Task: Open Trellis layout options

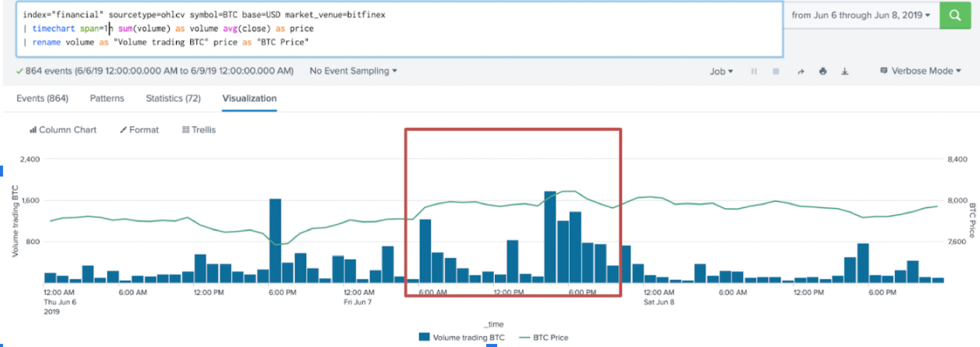Action: [199, 130]
